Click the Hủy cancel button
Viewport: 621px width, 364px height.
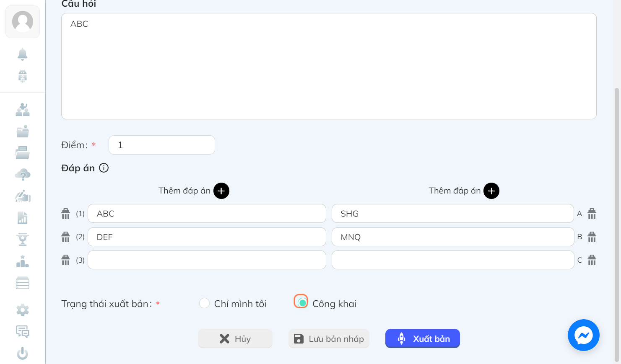[235, 338]
